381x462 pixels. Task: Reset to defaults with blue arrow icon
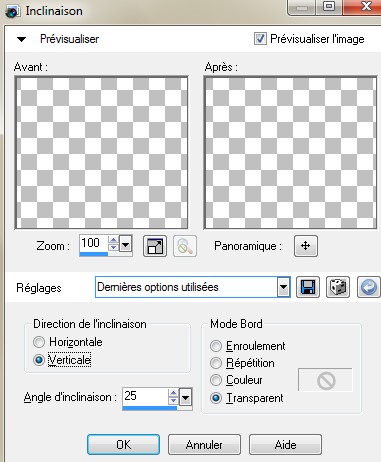coord(368,287)
